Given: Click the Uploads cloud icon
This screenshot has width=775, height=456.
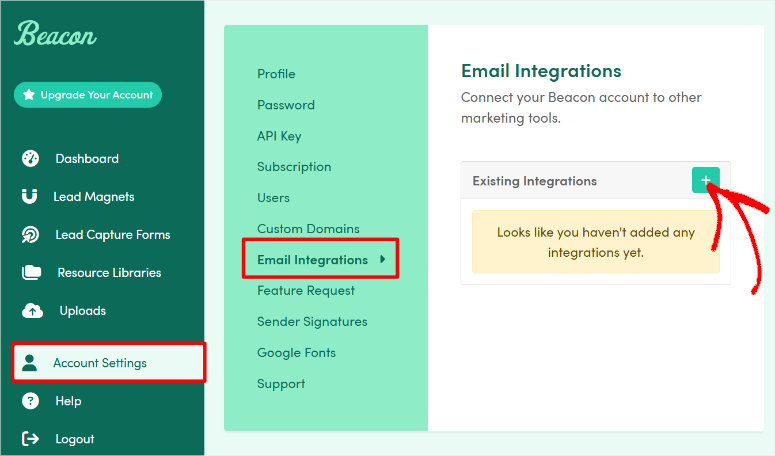Looking at the screenshot, I should click(33, 311).
